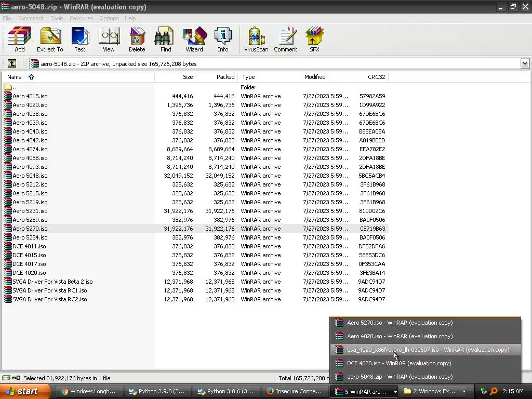532x399 pixels.
Task: Open Python 3.8.6 taskbar item
Action: click(x=225, y=392)
